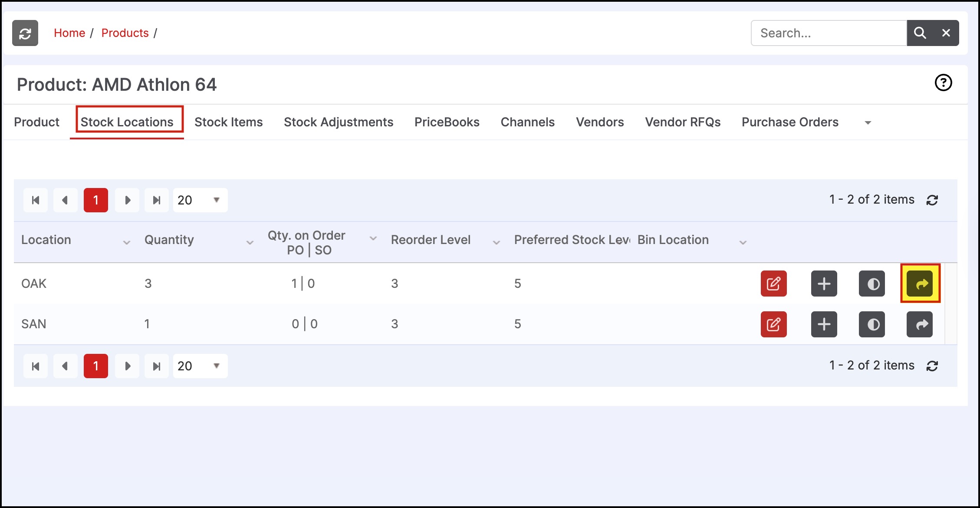Go to next page in top pager
The height and width of the screenshot is (508, 980).
click(x=127, y=200)
